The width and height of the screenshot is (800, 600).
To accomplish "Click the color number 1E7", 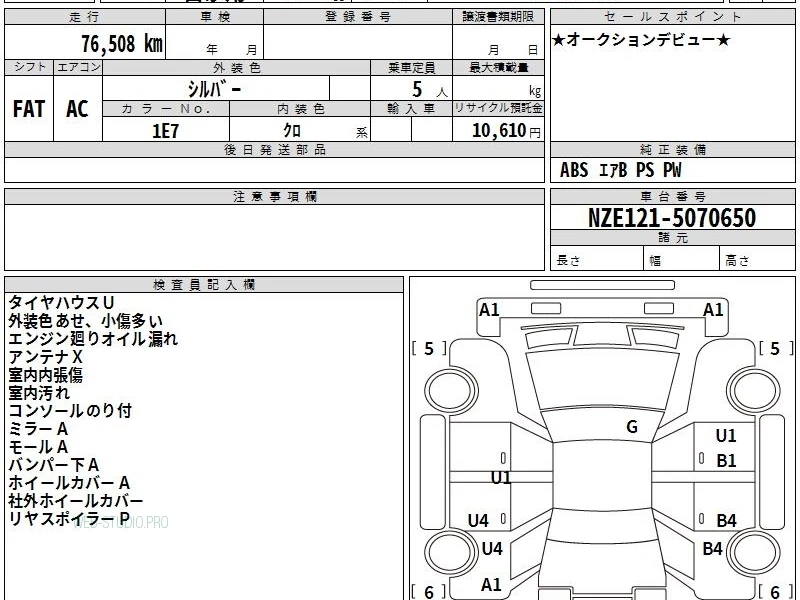I will pos(165,131).
